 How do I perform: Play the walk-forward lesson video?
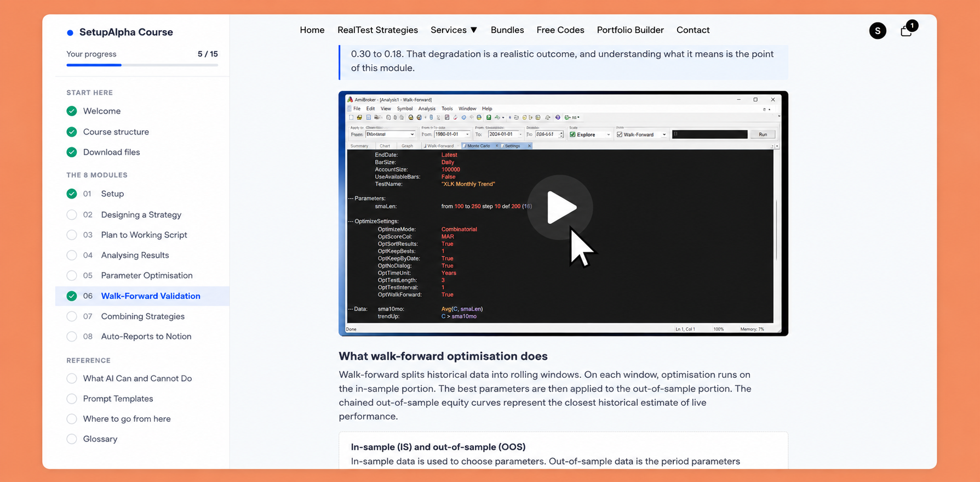tap(560, 207)
